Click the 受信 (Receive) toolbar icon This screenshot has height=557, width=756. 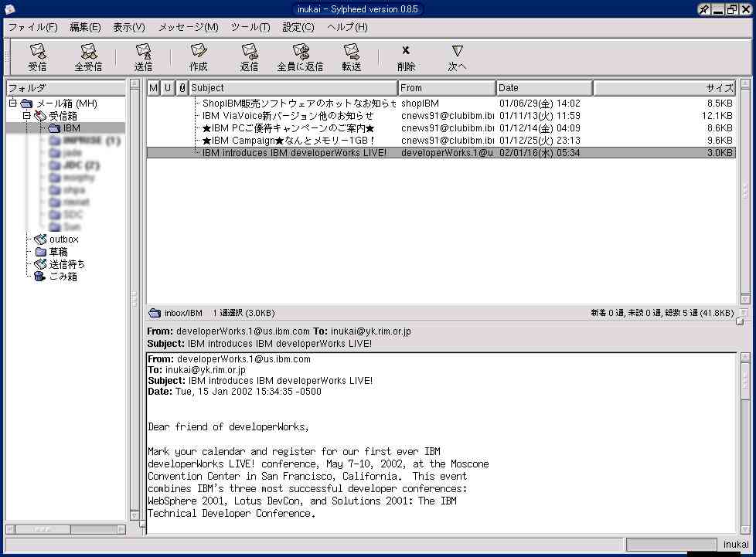tap(37, 57)
